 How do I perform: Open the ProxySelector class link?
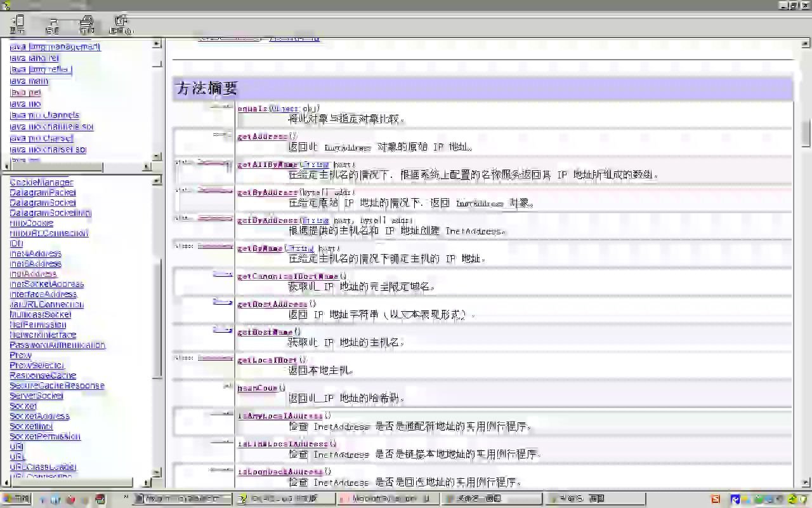(x=37, y=365)
